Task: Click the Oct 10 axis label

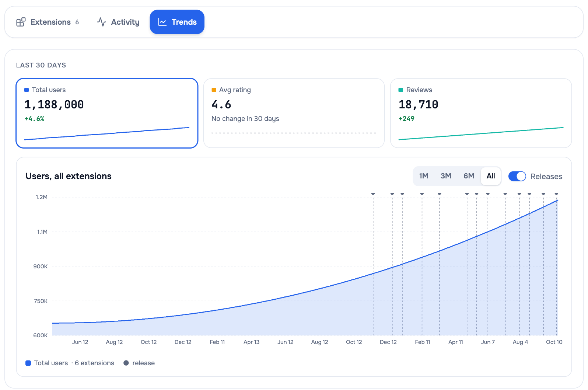Action: pyautogui.click(x=554, y=342)
